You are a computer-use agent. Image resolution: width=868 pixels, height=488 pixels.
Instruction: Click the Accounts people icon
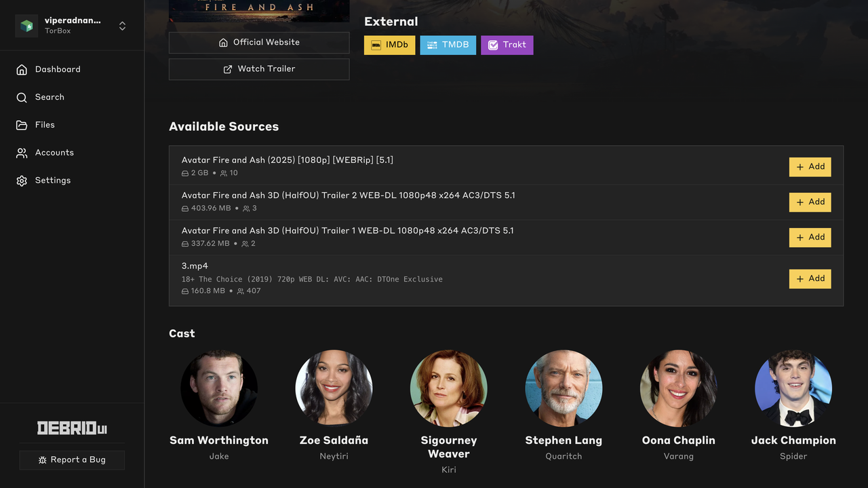coord(22,153)
